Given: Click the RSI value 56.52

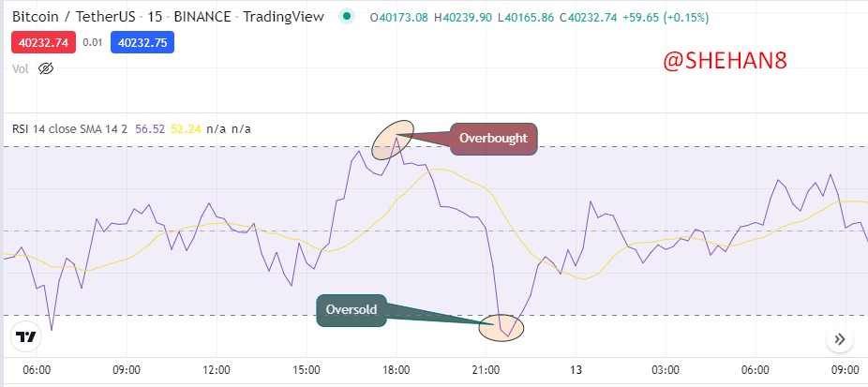Looking at the screenshot, I should [x=151, y=129].
